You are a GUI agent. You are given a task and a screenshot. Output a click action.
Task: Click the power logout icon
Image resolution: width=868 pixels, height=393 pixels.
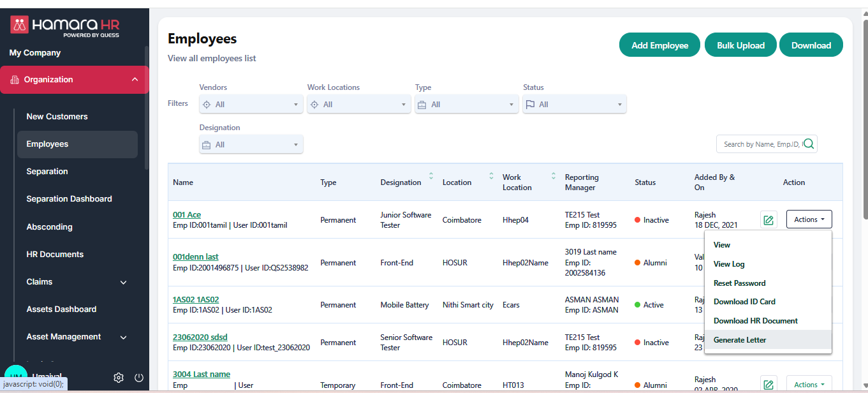click(x=139, y=378)
